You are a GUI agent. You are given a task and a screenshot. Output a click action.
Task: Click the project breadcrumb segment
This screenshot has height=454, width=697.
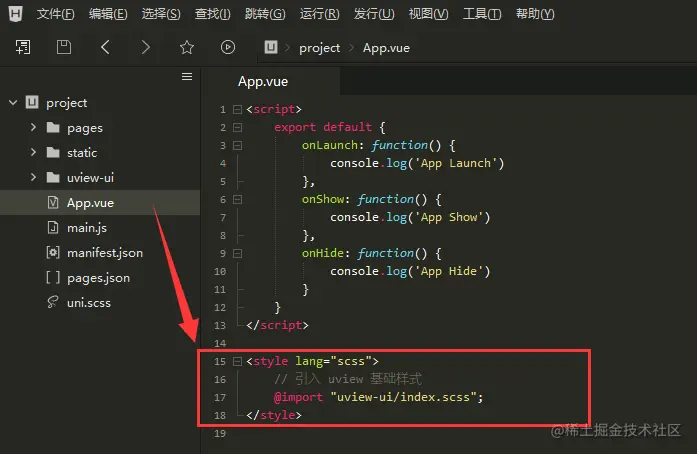(x=319, y=48)
